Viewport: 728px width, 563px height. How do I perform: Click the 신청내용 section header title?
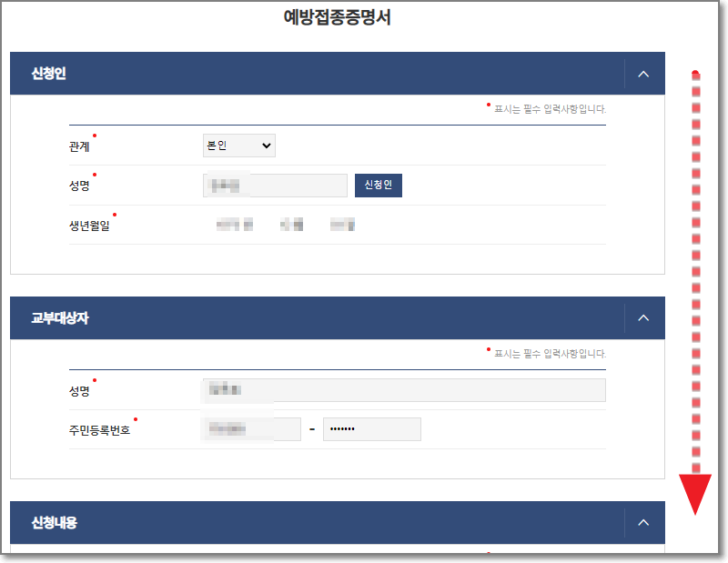tap(55, 523)
